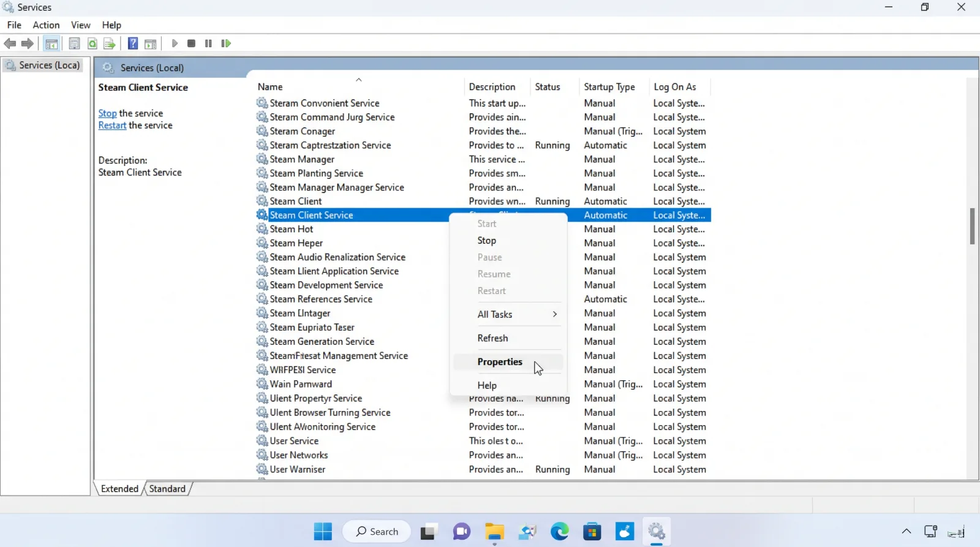Viewport: 980px width, 547px height.
Task: Pause the service with the toolbar icon
Action: coord(208,43)
